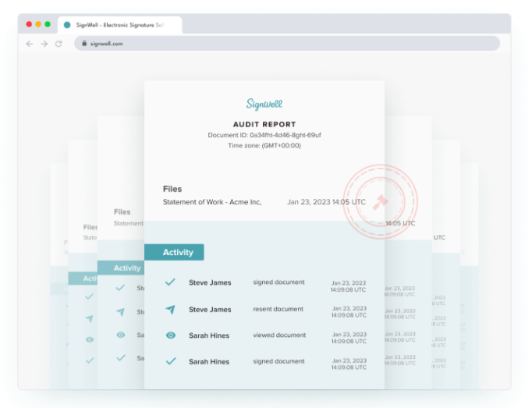Click timestamp in Sarah Hines signed row
The image size is (532, 408).
(349, 364)
